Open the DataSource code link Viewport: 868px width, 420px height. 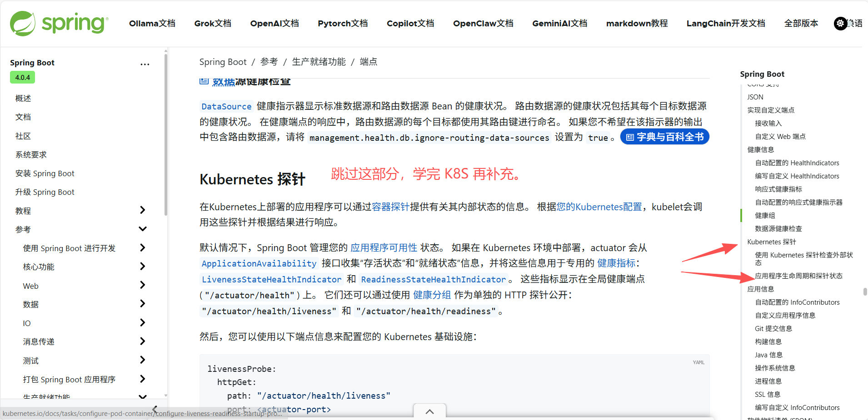[x=226, y=106]
